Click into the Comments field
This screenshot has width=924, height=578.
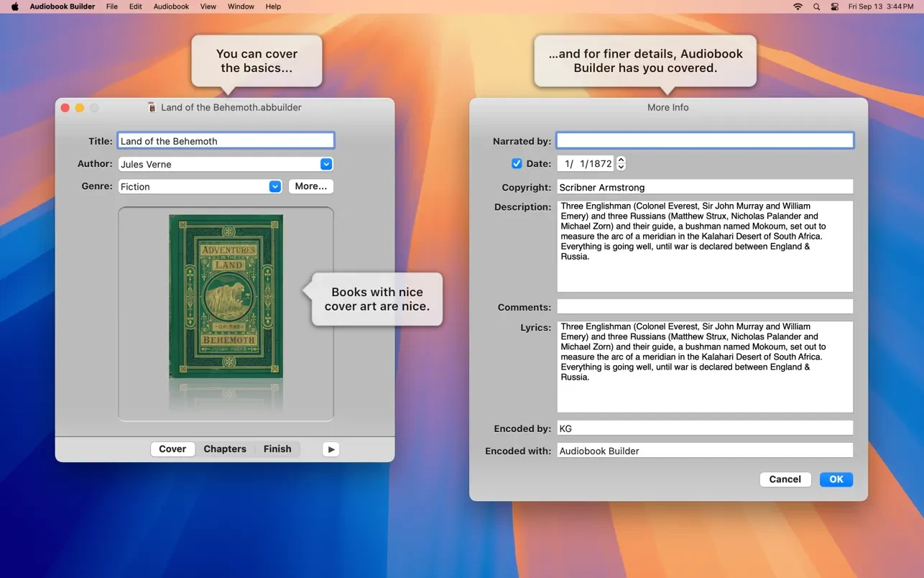(705, 306)
